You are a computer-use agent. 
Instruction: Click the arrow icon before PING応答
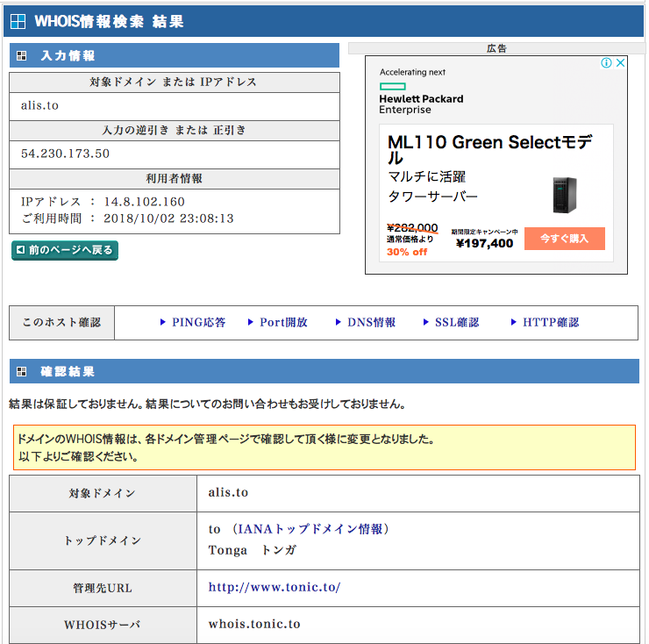pos(163,323)
